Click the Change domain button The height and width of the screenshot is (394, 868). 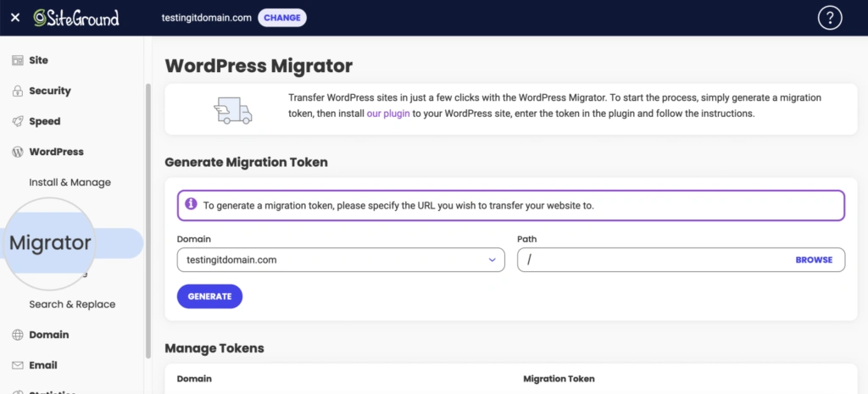pyautogui.click(x=281, y=18)
